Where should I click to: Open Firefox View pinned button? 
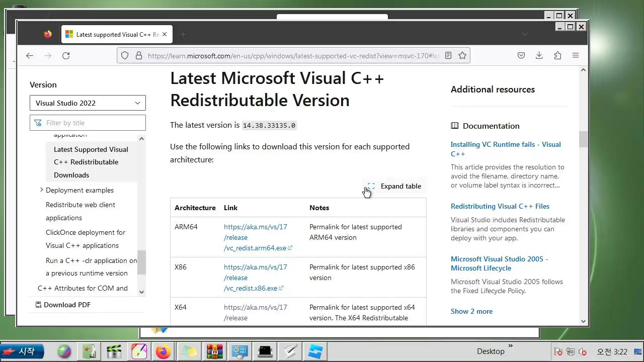(48, 34)
